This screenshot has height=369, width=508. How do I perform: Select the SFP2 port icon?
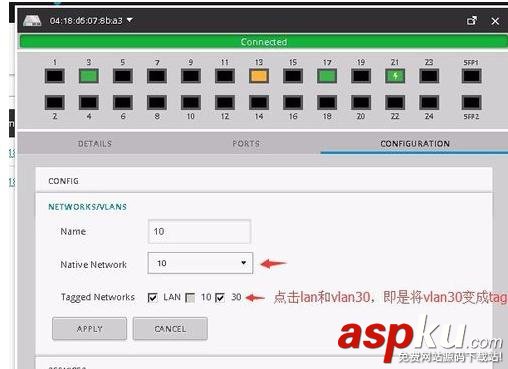coord(471,103)
